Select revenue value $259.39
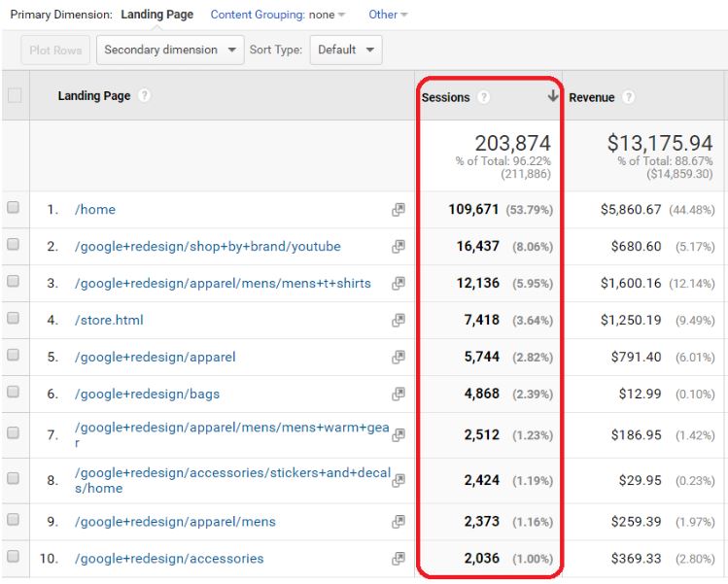The height and width of the screenshot is (584, 728). (x=636, y=522)
